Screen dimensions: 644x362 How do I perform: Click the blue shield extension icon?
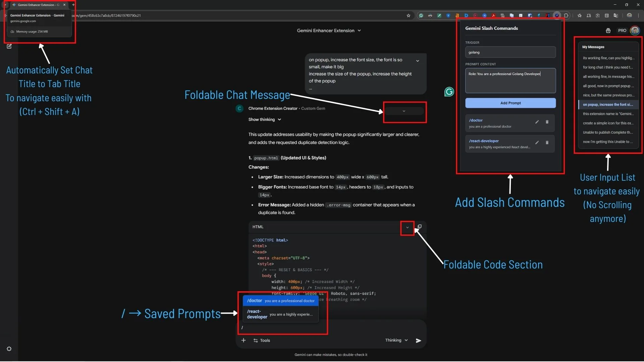pyautogui.click(x=448, y=15)
